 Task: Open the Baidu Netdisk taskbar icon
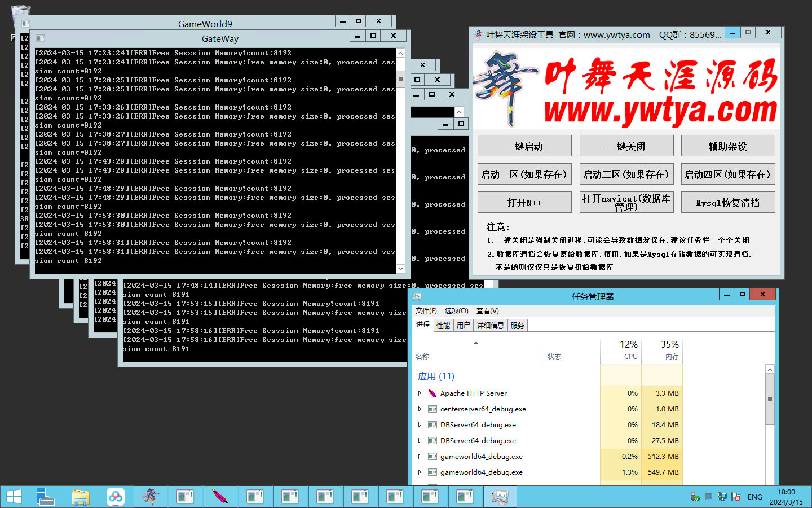116,497
